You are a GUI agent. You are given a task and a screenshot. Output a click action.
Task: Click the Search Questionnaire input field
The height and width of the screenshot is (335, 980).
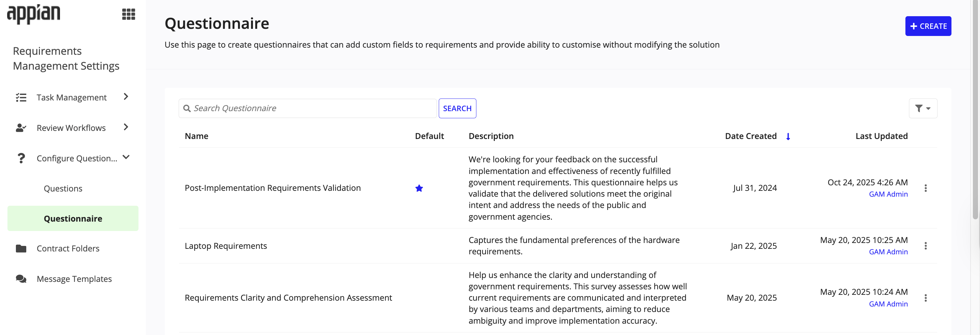(307, 109)
